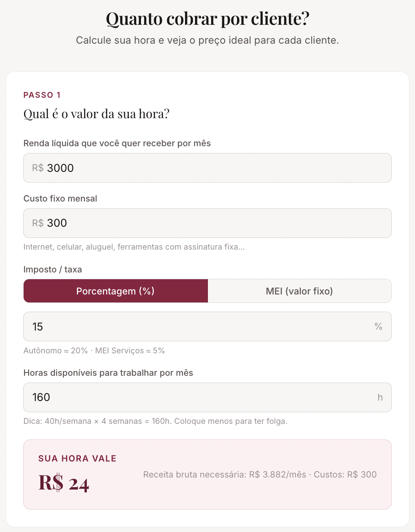Click the PASSO 1 step label
This screenshot has height=532, width=415.
42,95
